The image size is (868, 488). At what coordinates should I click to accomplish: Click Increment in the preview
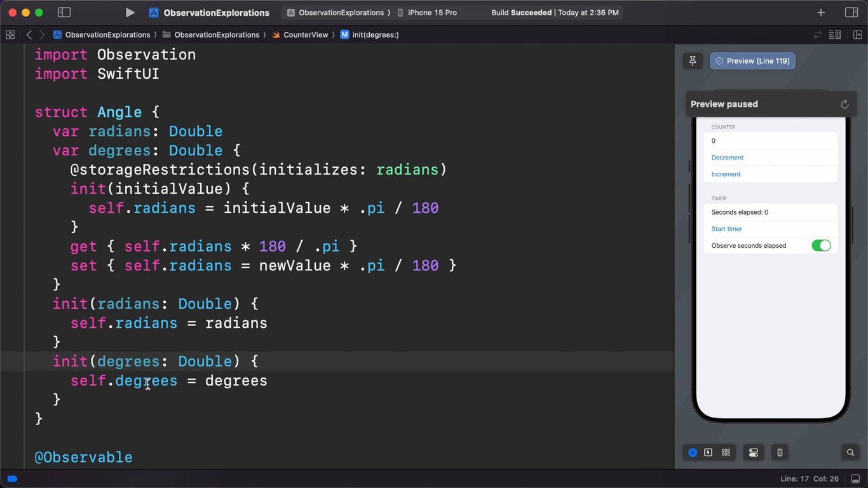[x=726, y=174]
